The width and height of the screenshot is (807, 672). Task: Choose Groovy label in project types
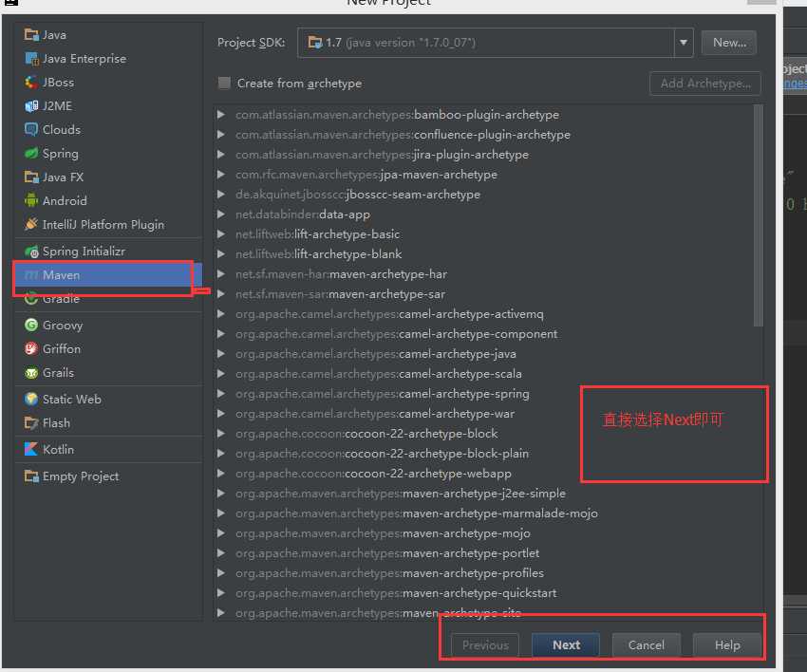pyautogui.click(x=63, y=326)
